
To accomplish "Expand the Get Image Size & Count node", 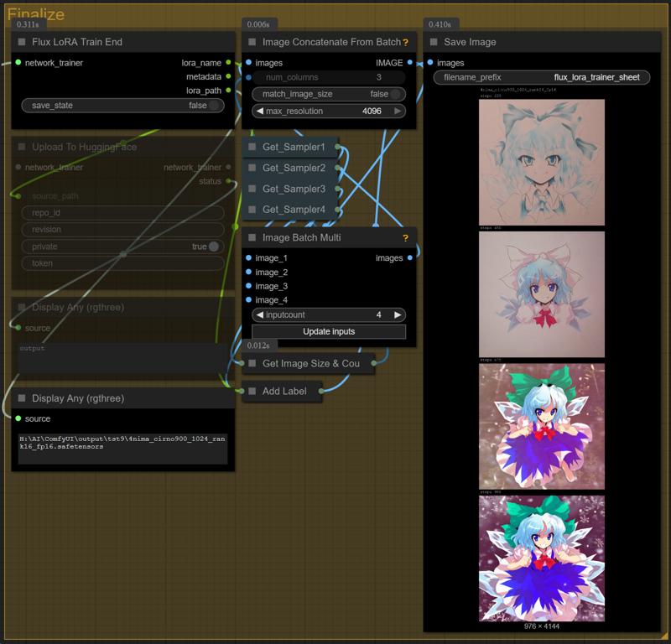I will [x=252, y=363].
